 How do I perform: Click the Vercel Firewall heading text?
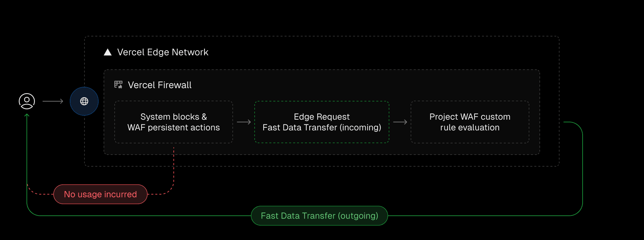[160, 85]
